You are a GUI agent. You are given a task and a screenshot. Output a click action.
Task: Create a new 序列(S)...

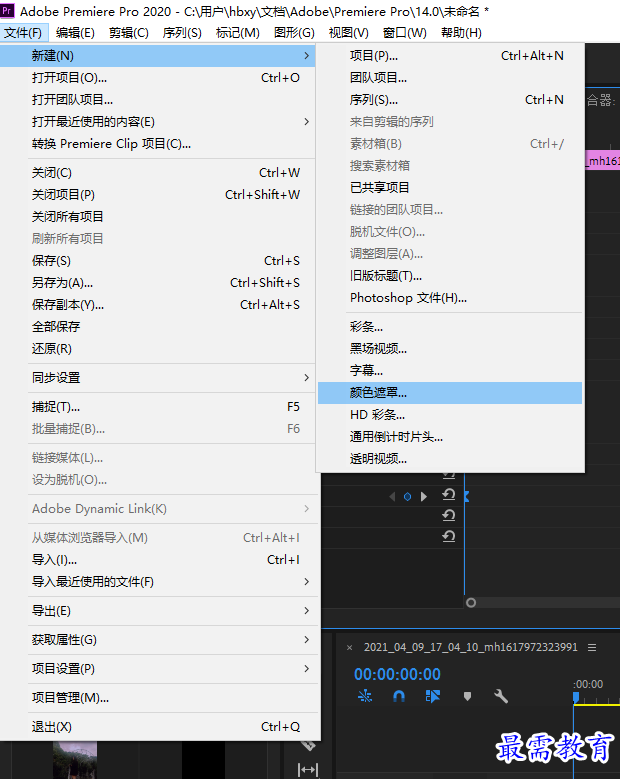click(450, 100)
